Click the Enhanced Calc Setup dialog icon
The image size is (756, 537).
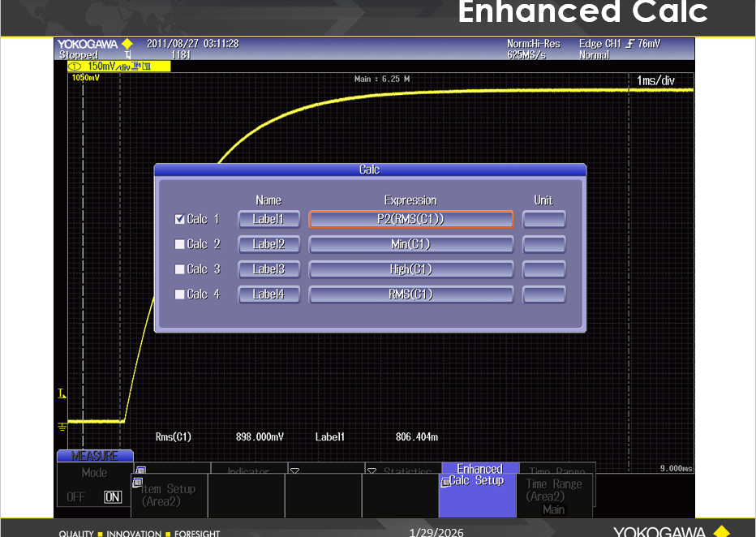445,483
